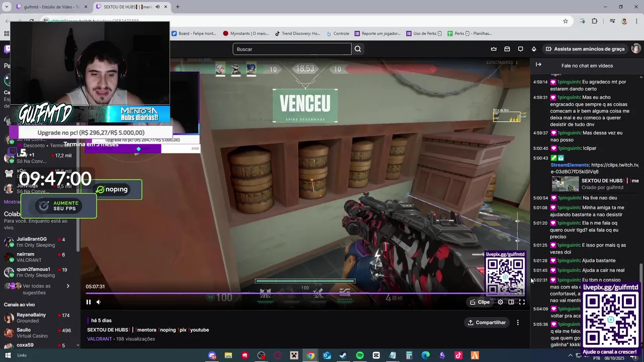This screenshot has height=362, width=644.
Task: Expand 'Ver todas as sugestões' arrow
Action: [x=68, y=286]
